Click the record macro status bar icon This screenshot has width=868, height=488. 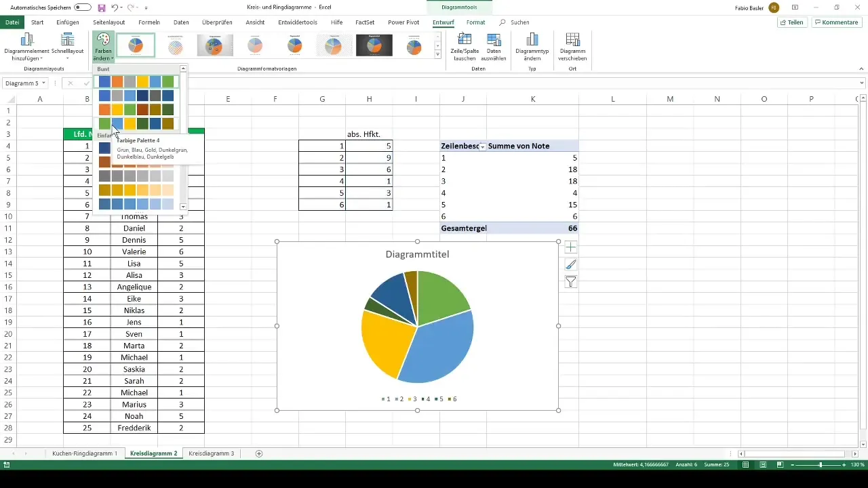[6, 465]
